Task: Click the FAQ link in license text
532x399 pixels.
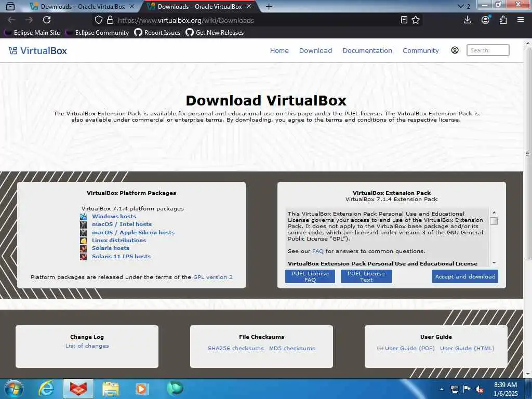Action: point(317,251)
